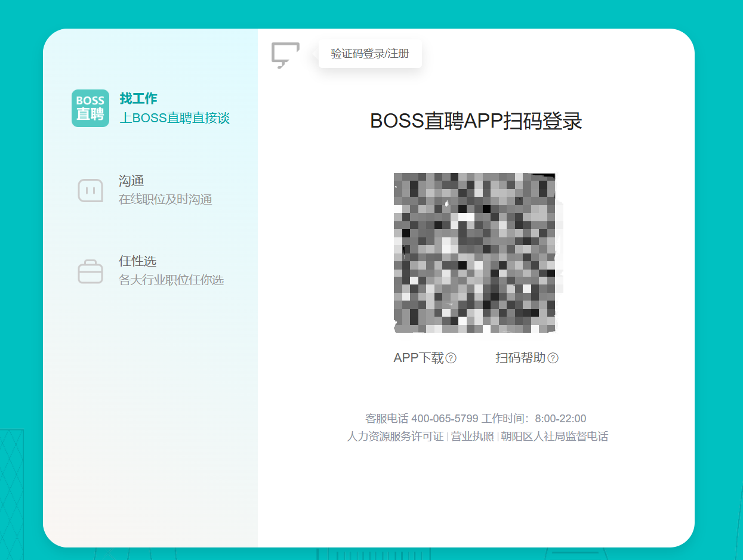Click 在线职位及时沟通 description text
Screen dimensions: 743x560
(165, 199)
